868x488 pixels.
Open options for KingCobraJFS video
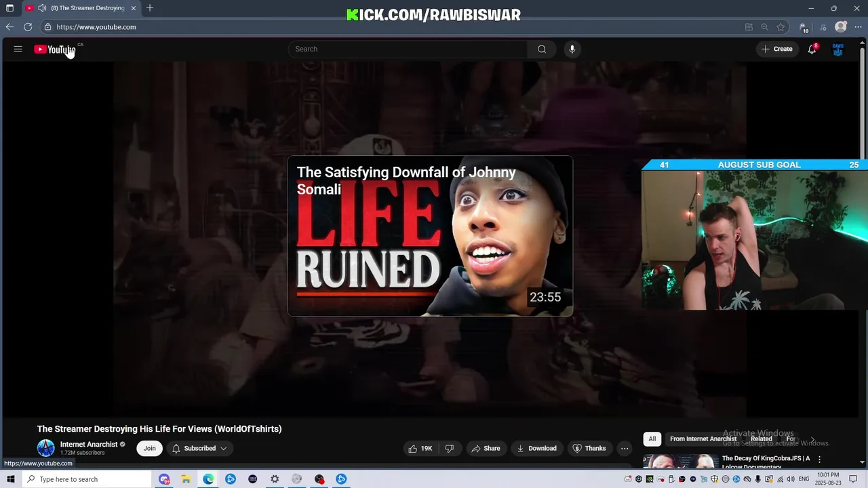[819, 460]
